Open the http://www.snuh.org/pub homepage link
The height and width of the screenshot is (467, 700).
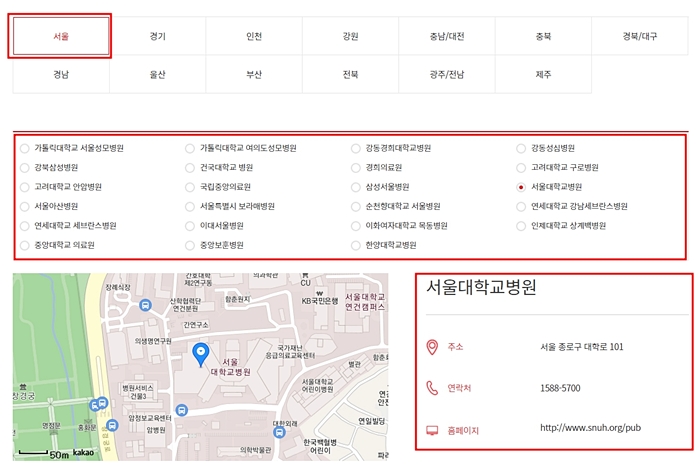click(x=590, y=428)
